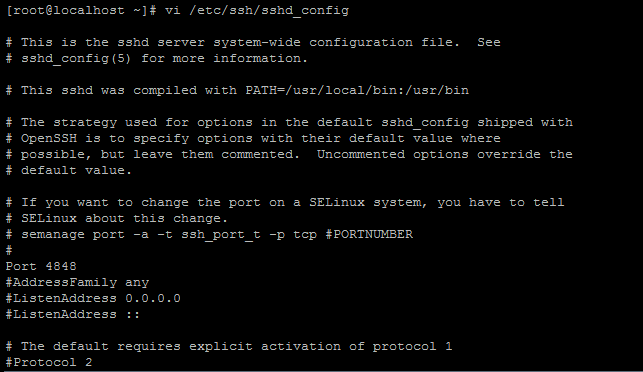Place cursor on '#AddressFamily any' line
Screen dimensions: 643x372
(x=77, y=283)
